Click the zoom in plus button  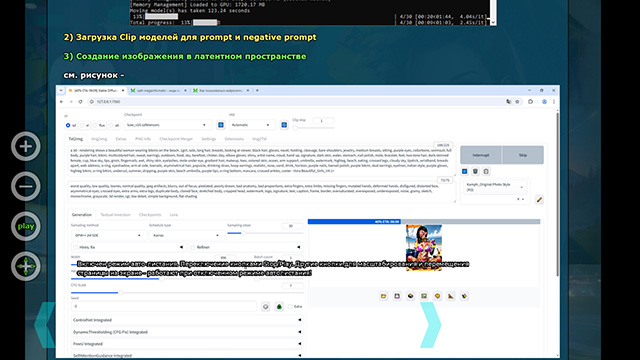click(25, 146)
